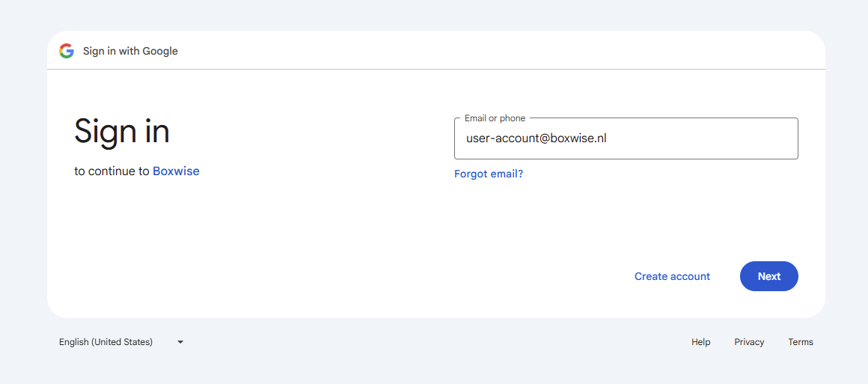Open the English (United States) language selector

(106, 342)
